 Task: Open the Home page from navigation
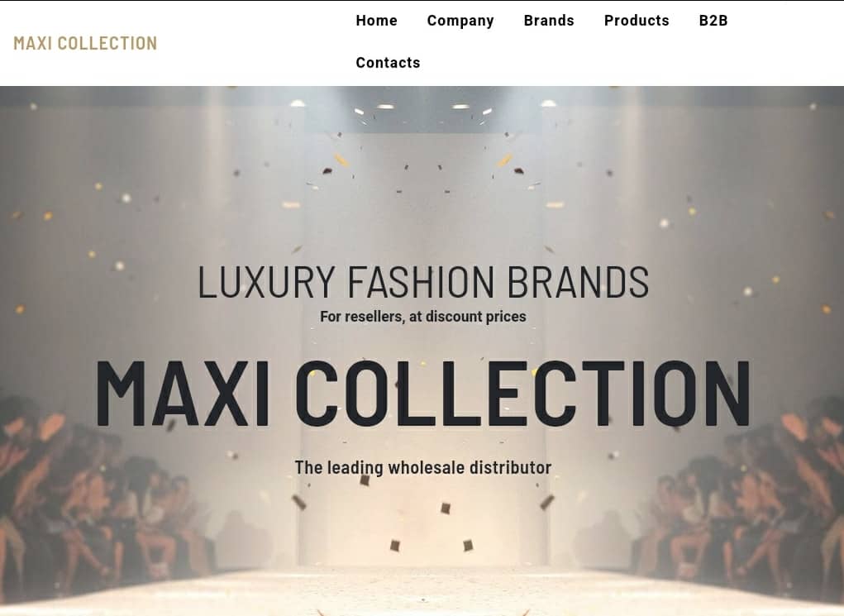point(376,21)
